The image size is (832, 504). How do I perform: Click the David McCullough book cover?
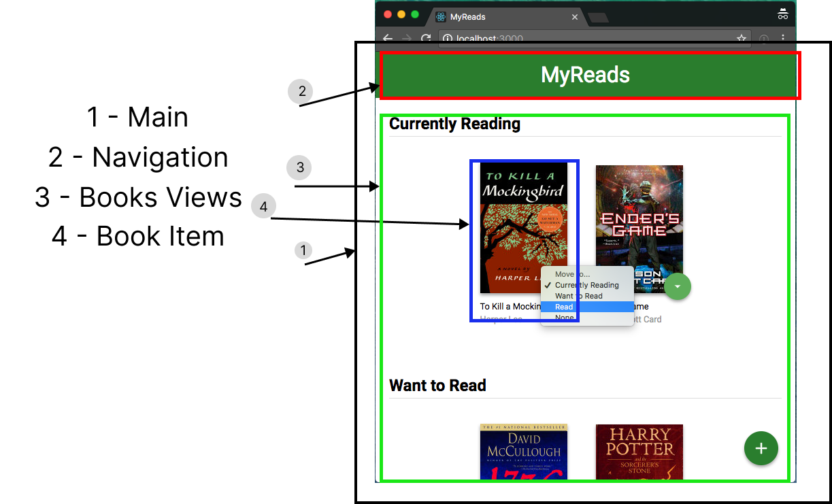[x=524, y=452]
